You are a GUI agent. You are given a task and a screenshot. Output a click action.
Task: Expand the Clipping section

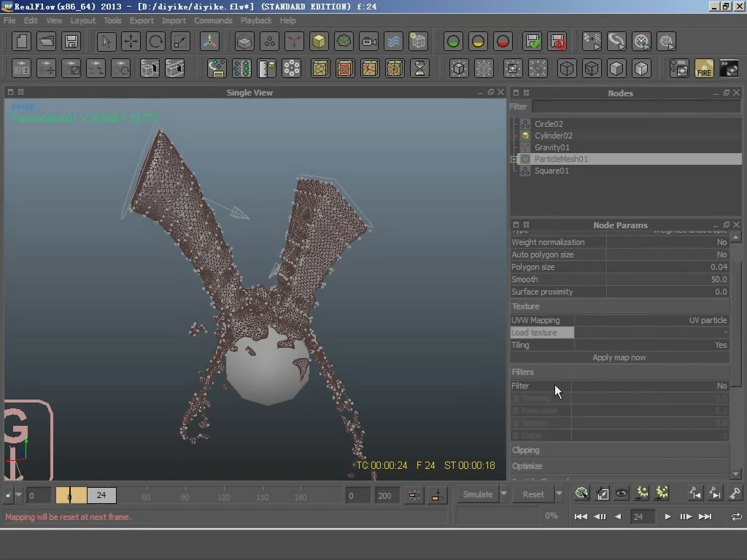coord(620,450)
